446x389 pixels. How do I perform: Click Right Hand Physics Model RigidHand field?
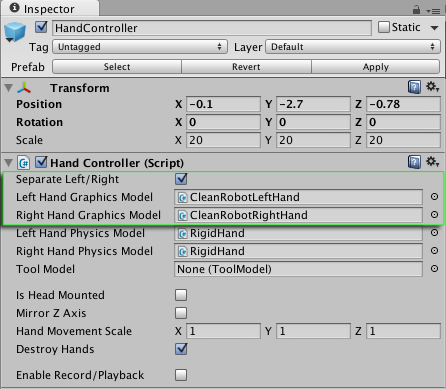(298, 251)
